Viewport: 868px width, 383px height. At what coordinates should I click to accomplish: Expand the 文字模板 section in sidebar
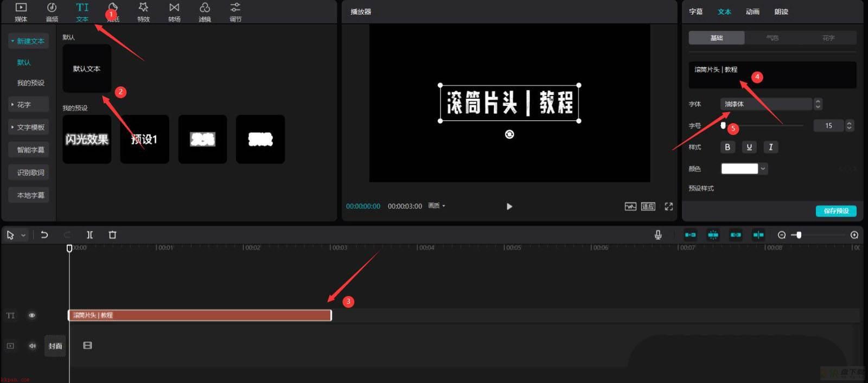[28, 127]
